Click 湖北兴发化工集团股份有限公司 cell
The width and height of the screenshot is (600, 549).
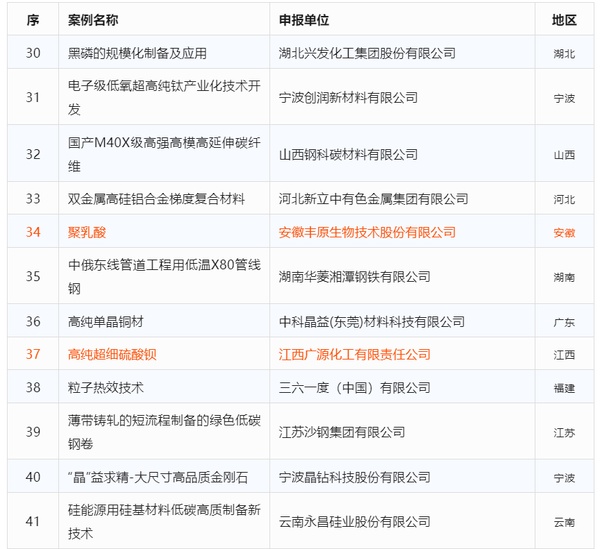click(367, 53)
